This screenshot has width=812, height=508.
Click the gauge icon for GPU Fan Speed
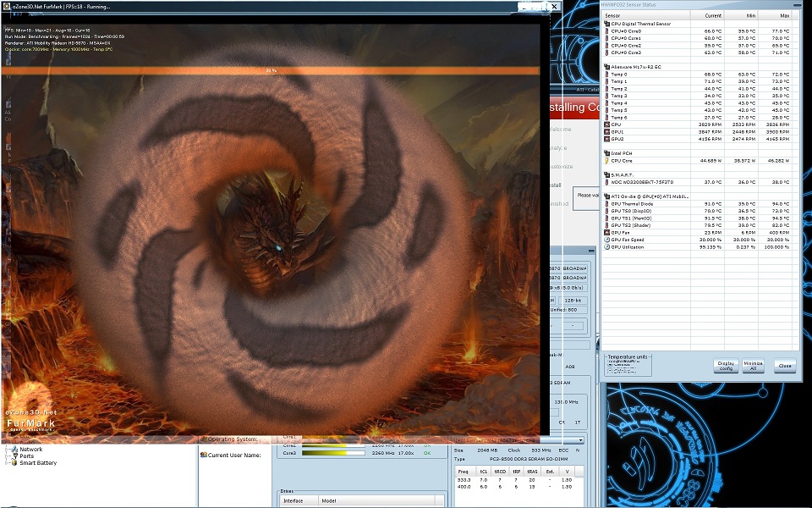[607, 240]
